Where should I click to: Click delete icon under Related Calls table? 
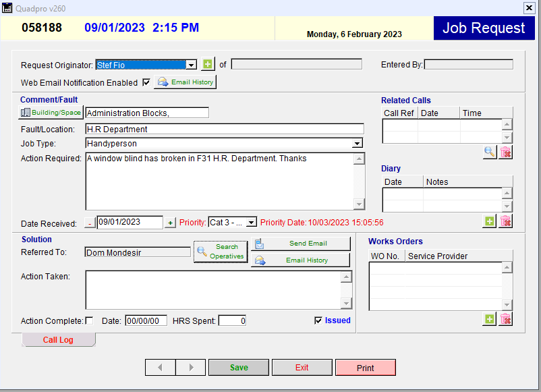505,152
